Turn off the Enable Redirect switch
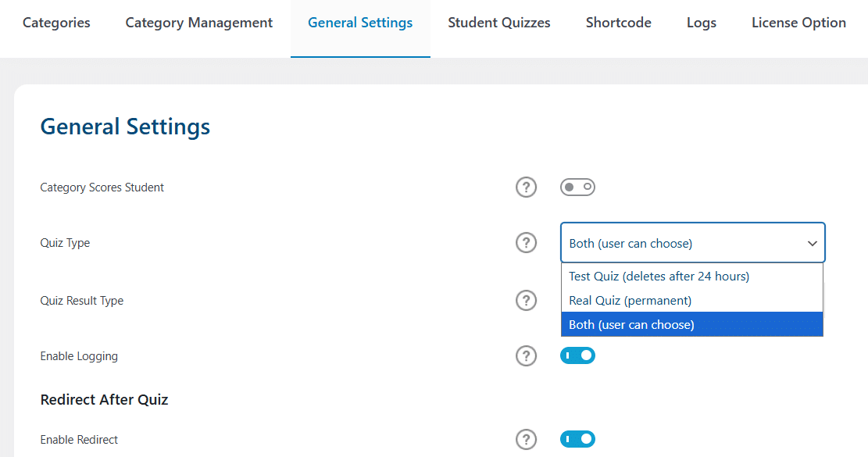Viewport: 868px width, 457px height. [x=577, y=439]
